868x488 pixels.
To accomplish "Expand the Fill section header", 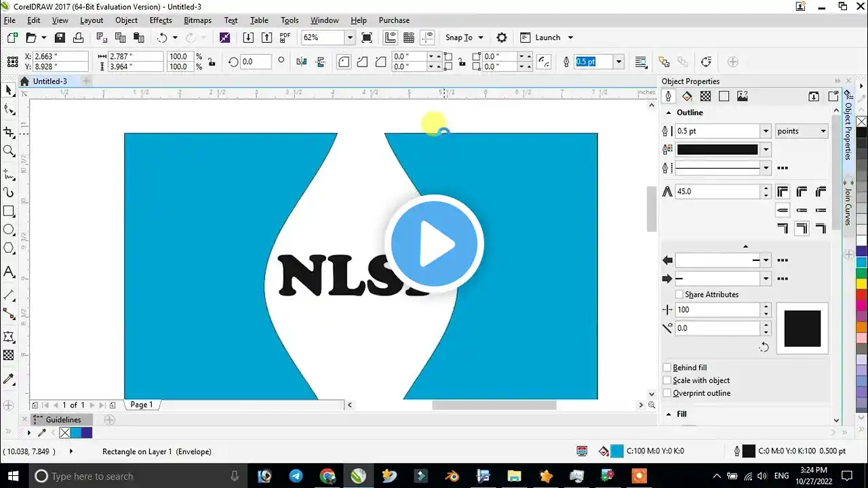I will click(x=669, y=414).
